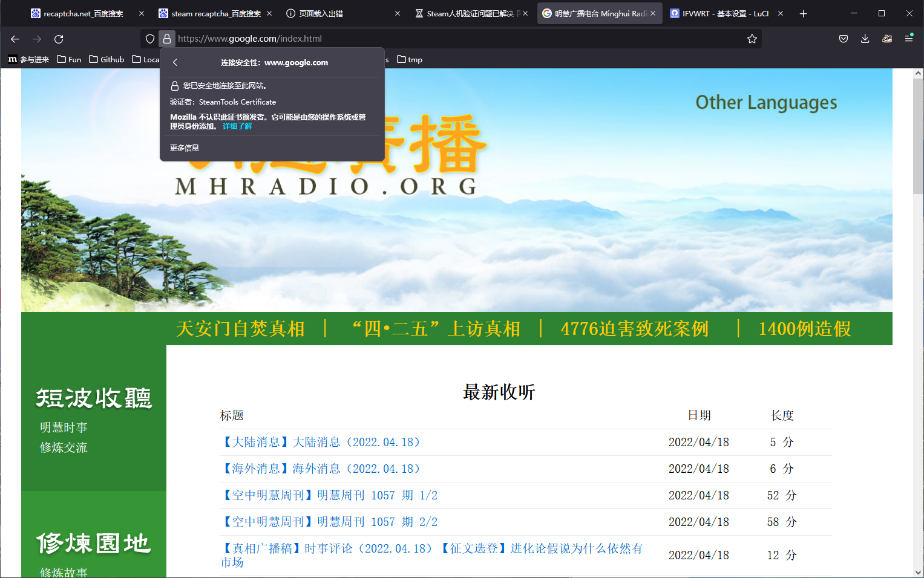Click the connection security lock icon
Viewport: 924px width, 578px height.
pos(166,39)
